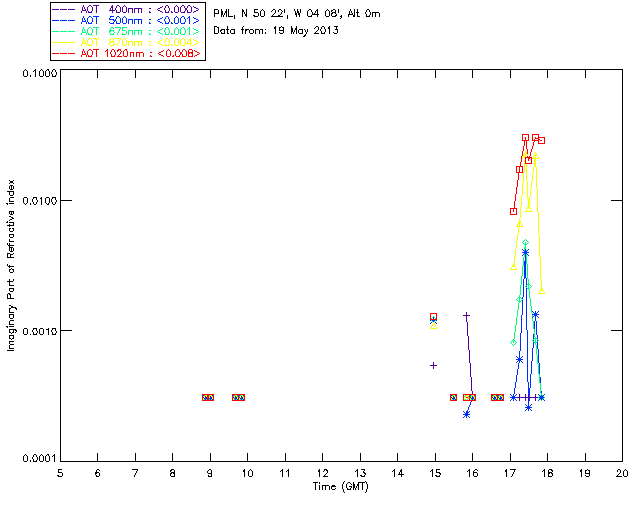Click the 0.0100 y-axis tick label
Image resolution: width=640 pixels, height=512 pixels.
[39, 201]
